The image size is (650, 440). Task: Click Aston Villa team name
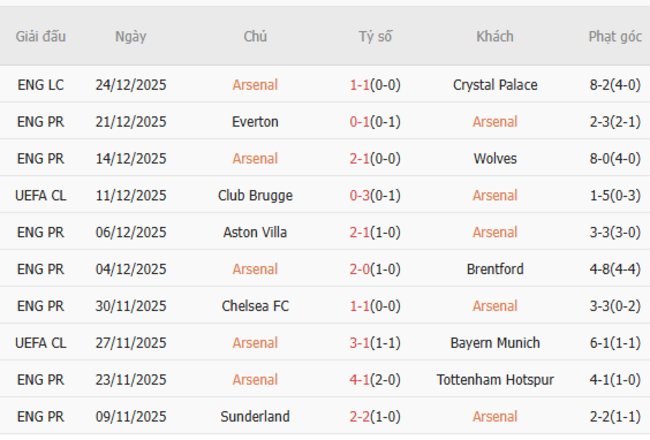click(x=255, y=233)
